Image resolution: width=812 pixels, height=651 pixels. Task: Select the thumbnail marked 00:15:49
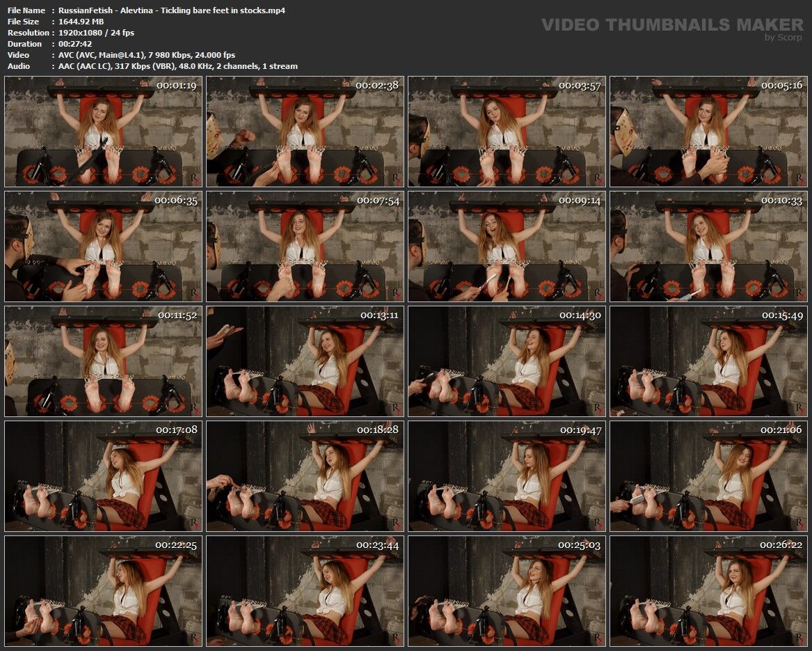click(708, 361)
